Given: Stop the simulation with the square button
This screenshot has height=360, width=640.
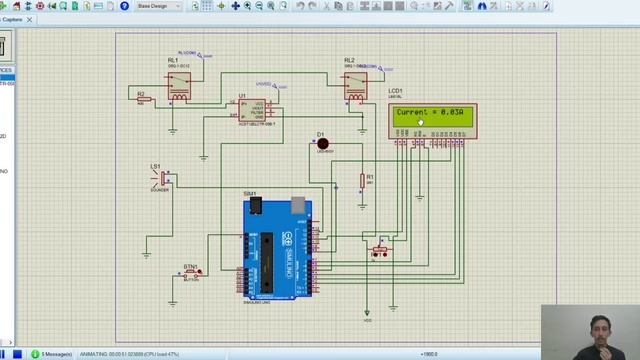Looking at the screenshot, I should click(x=17, y=354).
